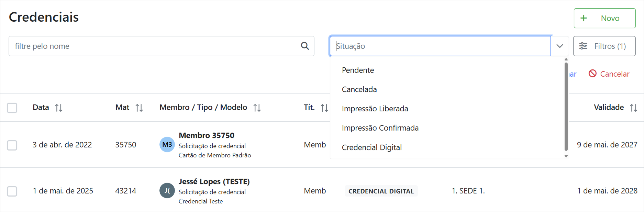Pick Impressão Confirmada menu option
644x212 pixels.
[380, 128]
